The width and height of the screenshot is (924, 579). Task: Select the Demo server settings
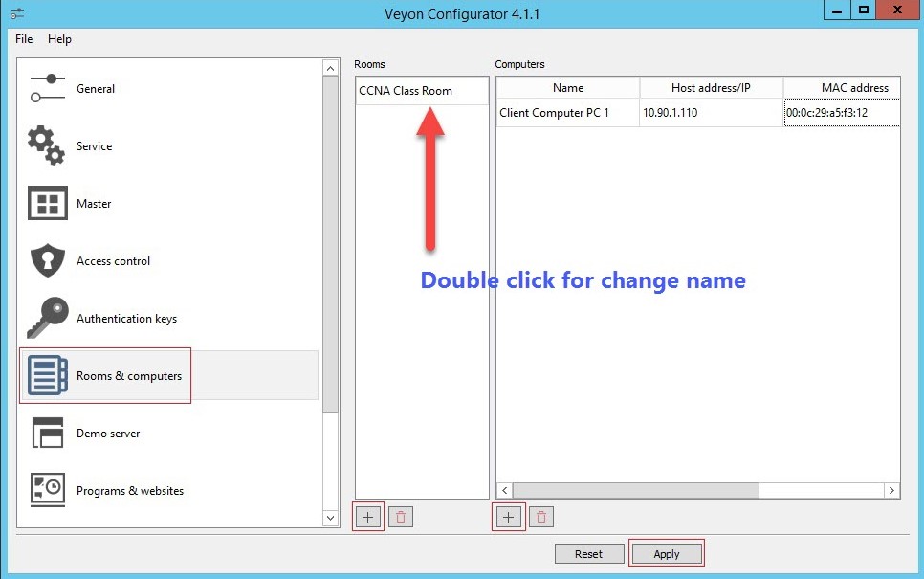click(x=107, y=433)
